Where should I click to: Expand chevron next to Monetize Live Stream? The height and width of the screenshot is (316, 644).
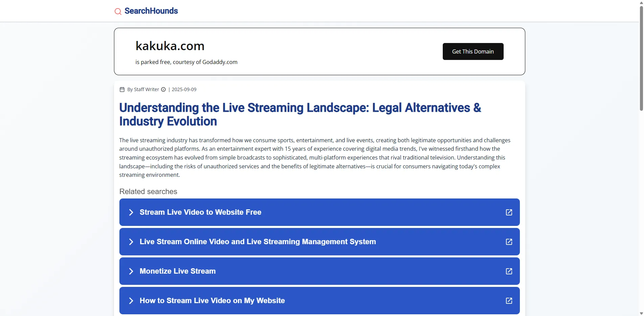pos(131,271)
